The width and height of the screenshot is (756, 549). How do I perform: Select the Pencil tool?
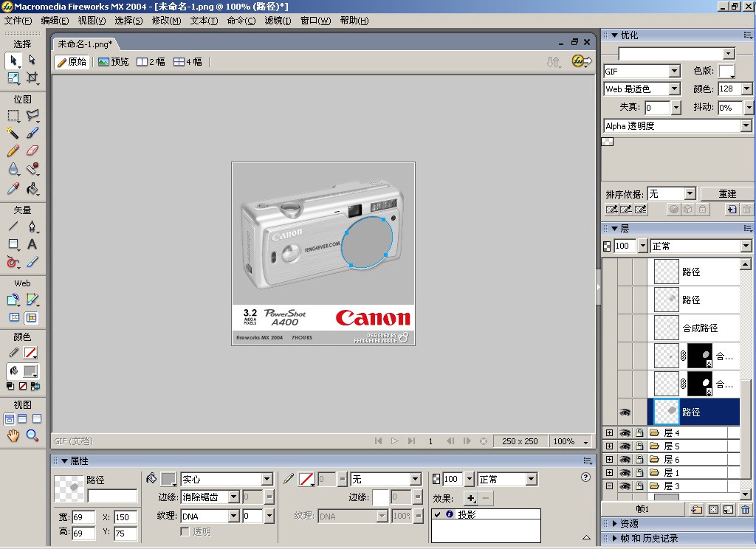[13, 151]
